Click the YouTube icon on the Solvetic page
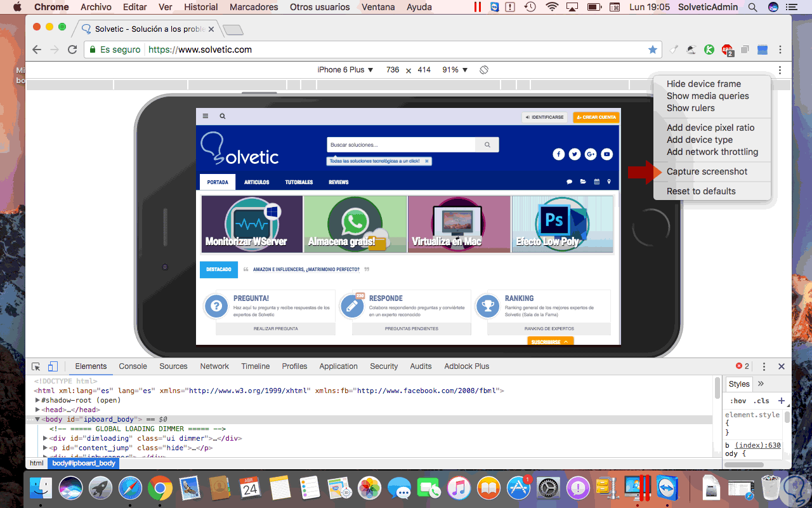The width and height of the screenshot is (812, 508). click(x=607, y=154)
